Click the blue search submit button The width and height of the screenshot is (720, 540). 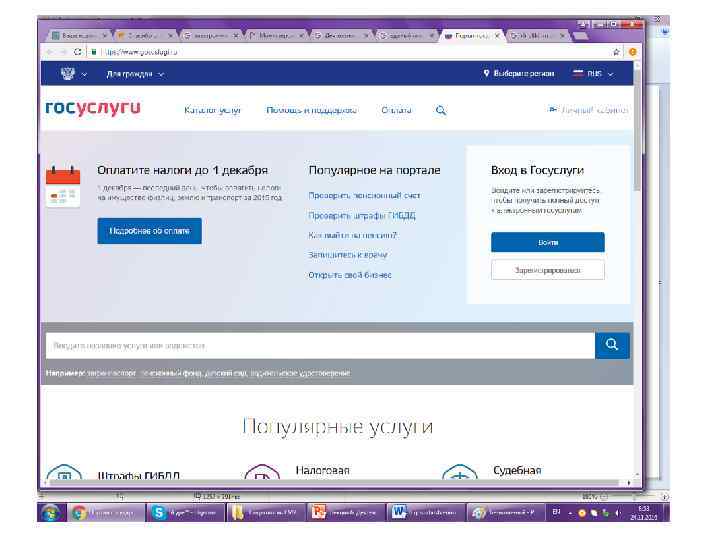point(612,345)
